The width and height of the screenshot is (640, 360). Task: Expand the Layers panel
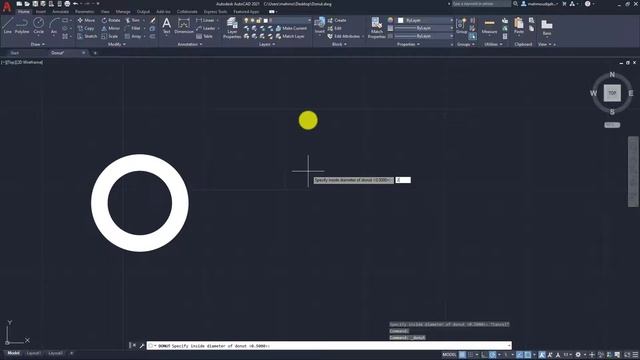(267, 44)
